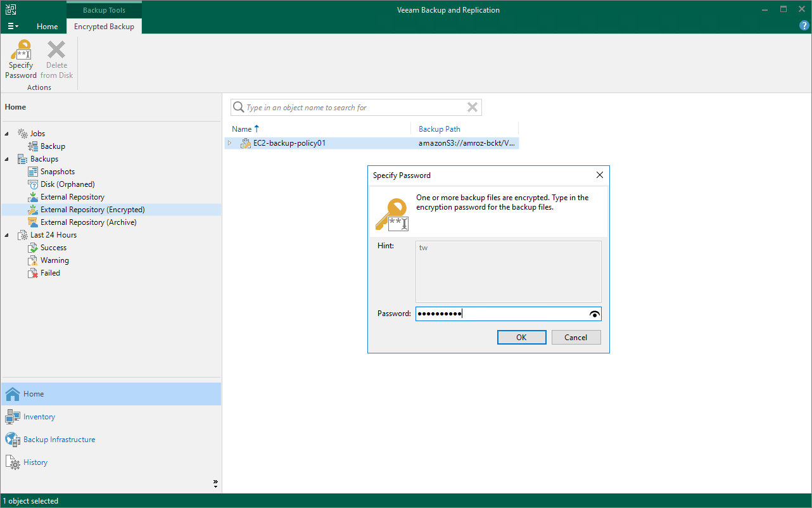This screenshot has width=812, height=508.
Task: Click the amazonS3://amroz-bckt backup path cell
Action: pos(467,143)
